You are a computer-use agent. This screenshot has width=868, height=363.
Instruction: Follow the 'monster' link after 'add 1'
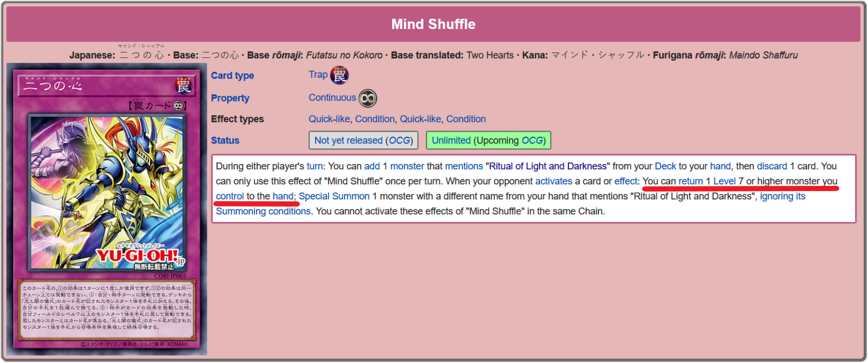pyautogui.click(x=407, y=166)
